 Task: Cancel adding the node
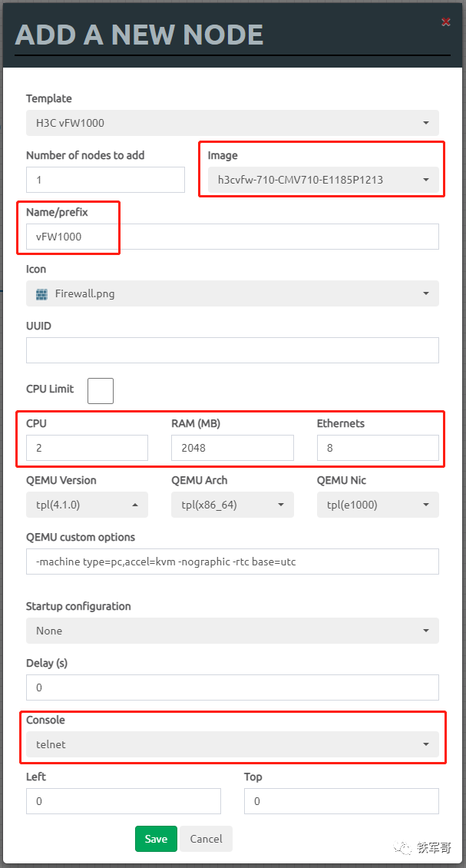click(x=206, y=839)
